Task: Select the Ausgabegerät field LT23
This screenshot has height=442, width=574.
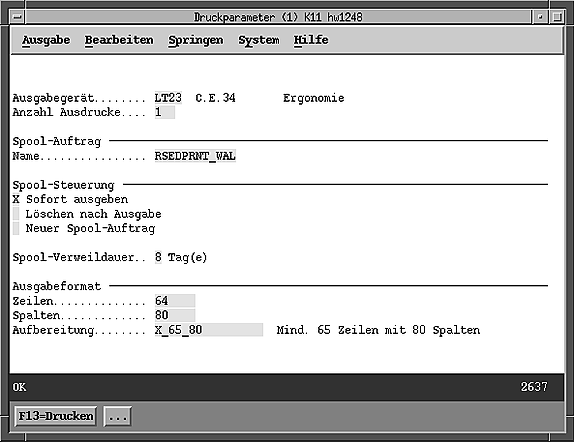Action: point(168,98)
